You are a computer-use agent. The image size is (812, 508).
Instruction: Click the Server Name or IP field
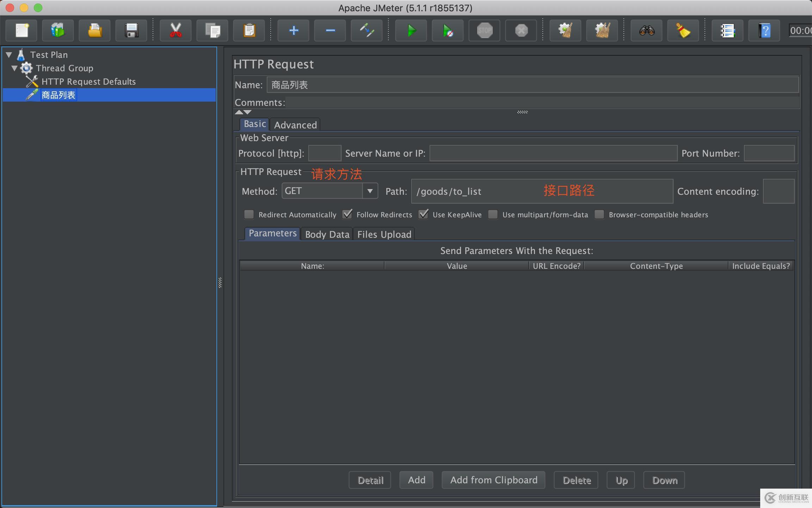point(553,153)
